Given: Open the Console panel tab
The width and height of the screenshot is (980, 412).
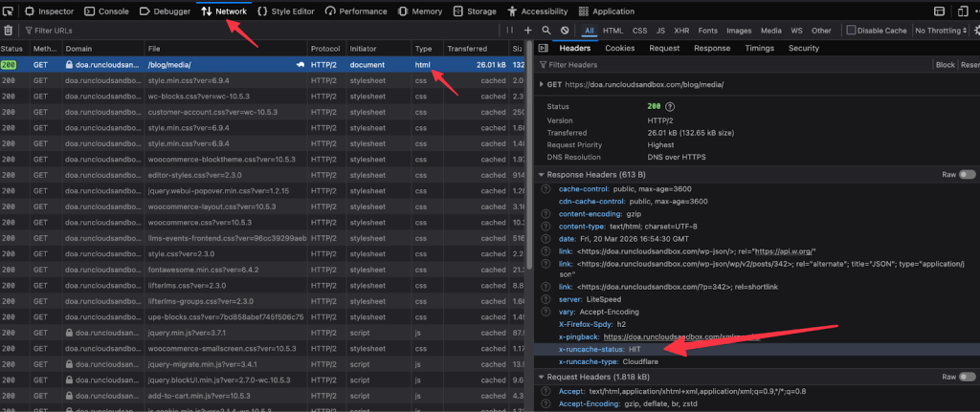Looking at the screenshot, I should click(107, 11).
